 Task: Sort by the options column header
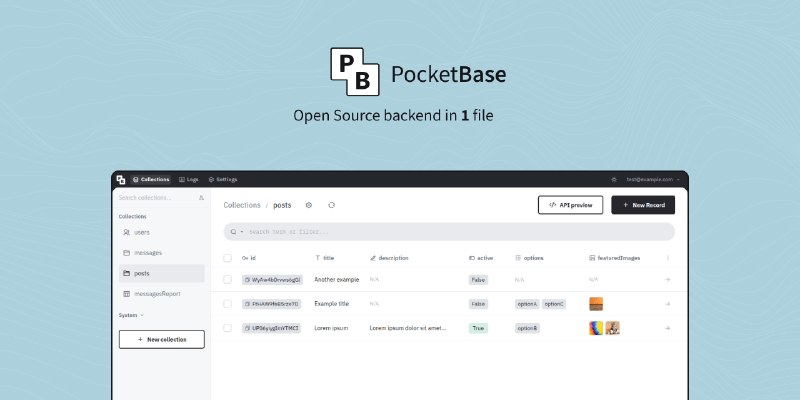529,258
